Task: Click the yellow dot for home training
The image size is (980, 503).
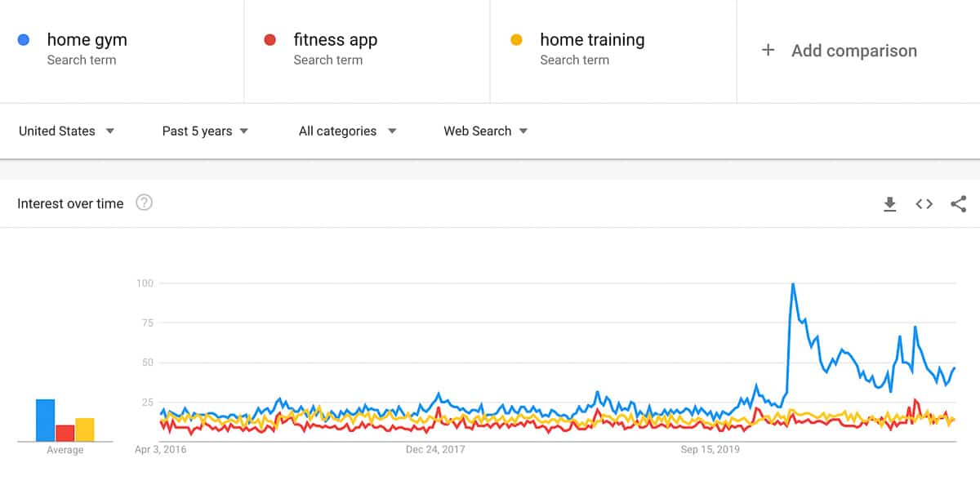Action: click(517, 39)
